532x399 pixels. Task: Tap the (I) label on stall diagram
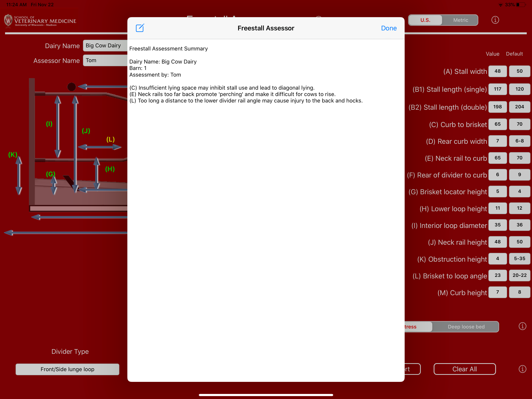(x=49, y=124)
